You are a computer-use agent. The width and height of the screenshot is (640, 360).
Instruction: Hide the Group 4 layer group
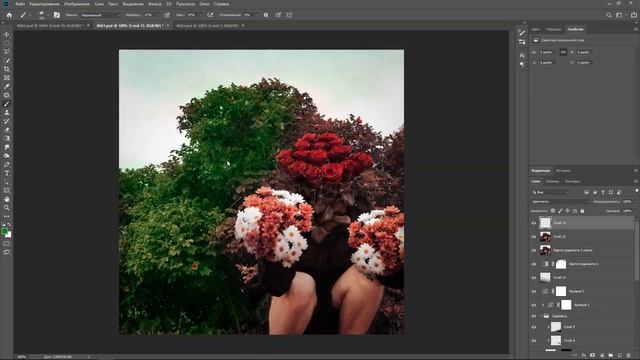point(533,316)
